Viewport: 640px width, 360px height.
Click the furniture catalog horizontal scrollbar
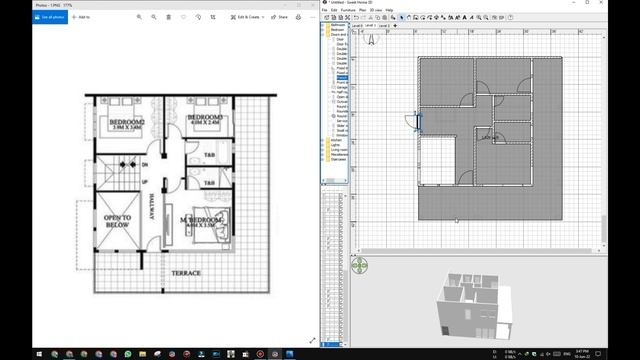pos(331,180)
